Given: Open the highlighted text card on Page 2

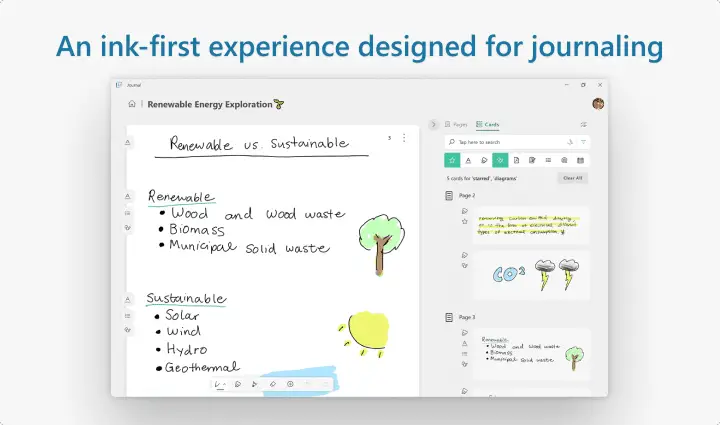Looking at the screenshot, I should (x=531, y=225).
